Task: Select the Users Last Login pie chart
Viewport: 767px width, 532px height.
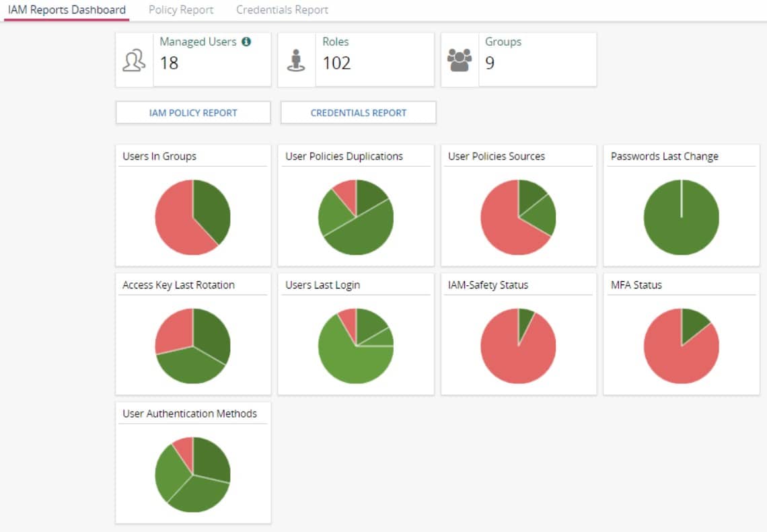Action: point(356,346)
